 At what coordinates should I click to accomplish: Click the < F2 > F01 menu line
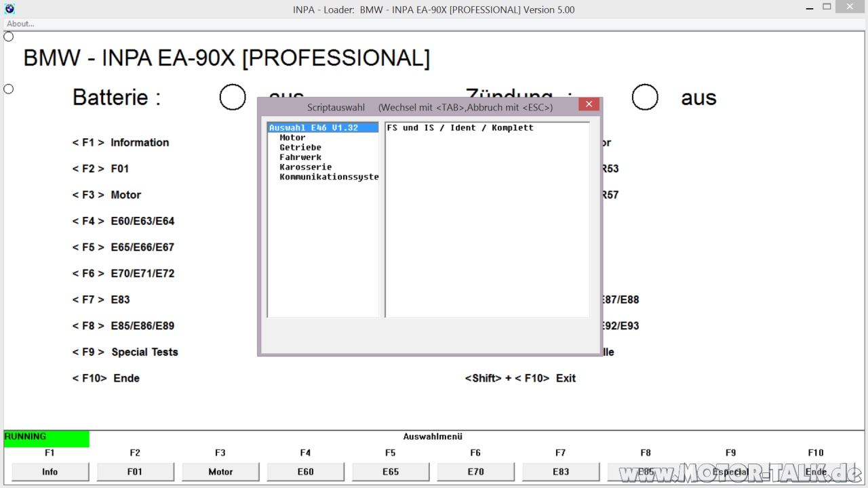tap(100, 169)
